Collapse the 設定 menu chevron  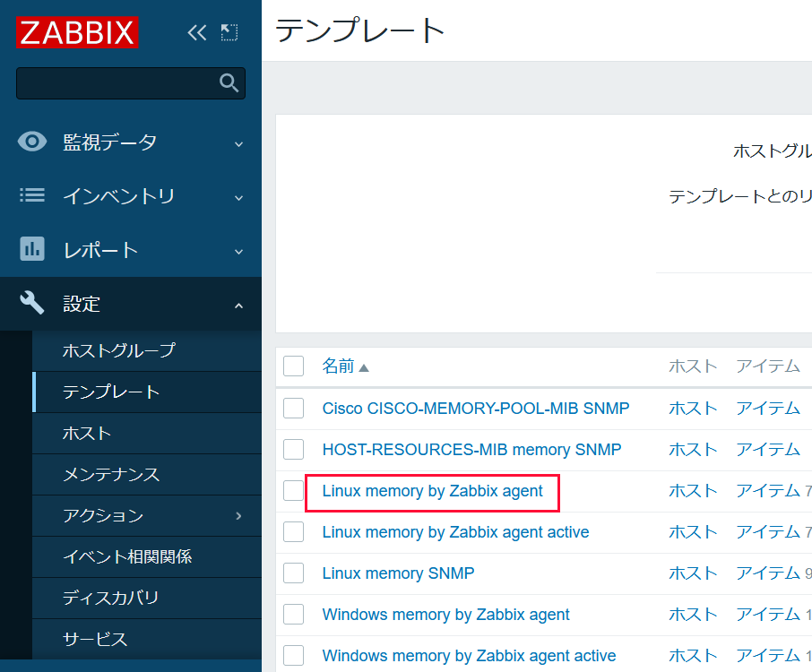pyautogui.click(x=238, y=306)
